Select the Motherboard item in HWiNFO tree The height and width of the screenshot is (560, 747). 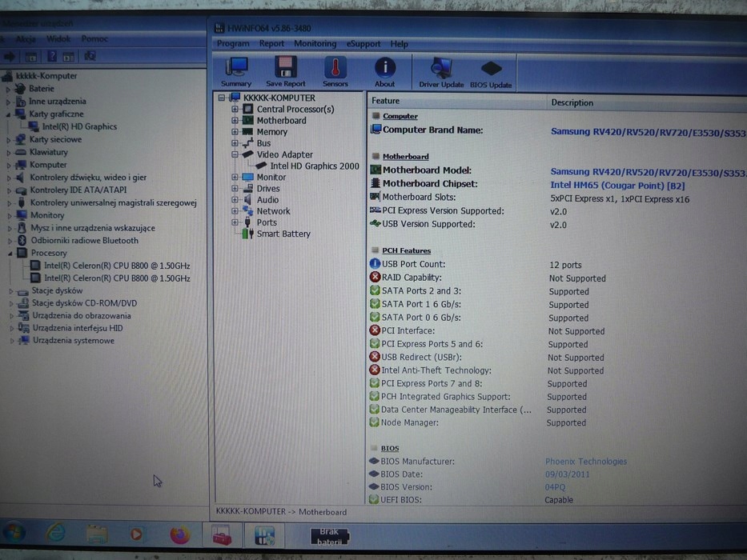click(x=282, y=121)
